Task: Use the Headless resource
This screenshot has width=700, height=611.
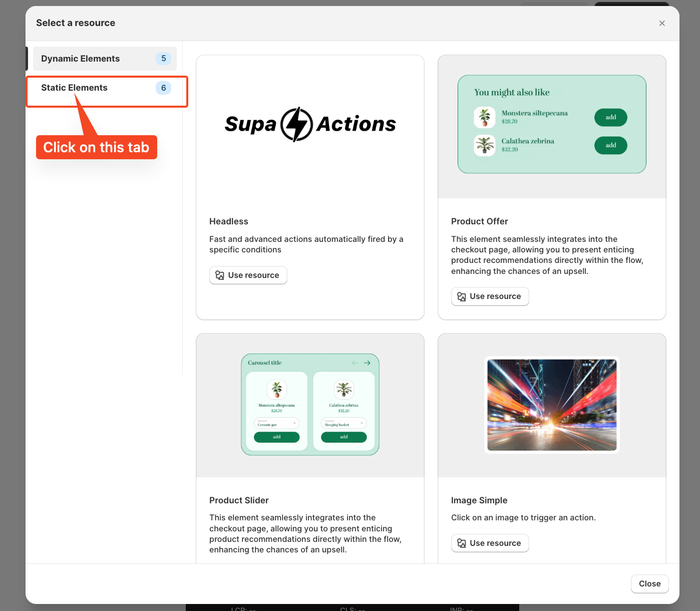Action: point(248,275)
